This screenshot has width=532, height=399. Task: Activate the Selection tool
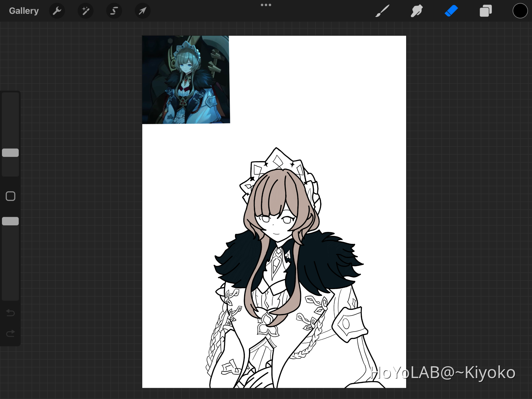click(114, 11)
